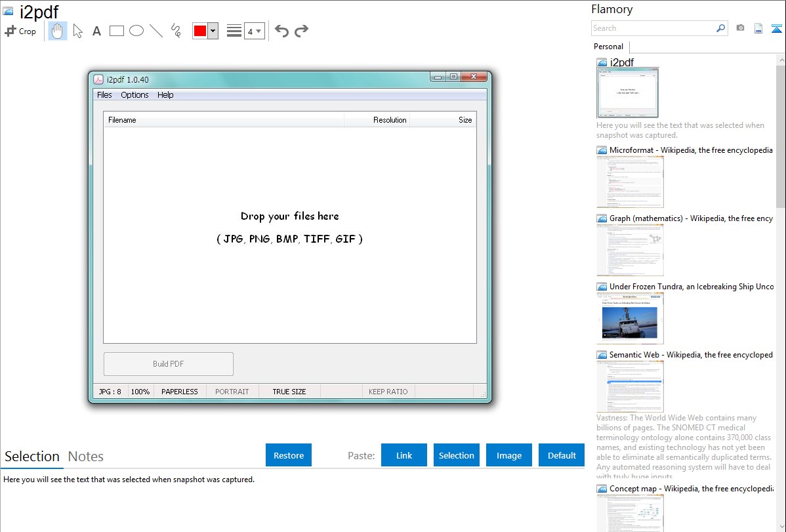Screen dimensions: 786x532
Task: Click the line thickness icon
Action: [234, 31]
